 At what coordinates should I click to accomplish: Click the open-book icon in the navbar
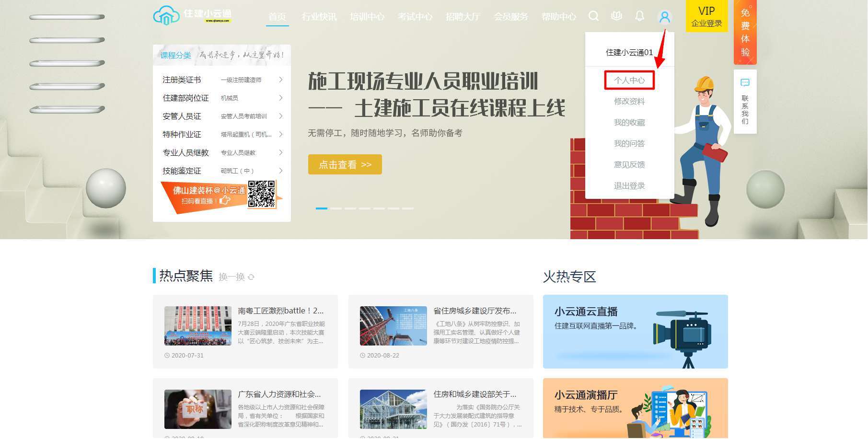coord(616,16)
